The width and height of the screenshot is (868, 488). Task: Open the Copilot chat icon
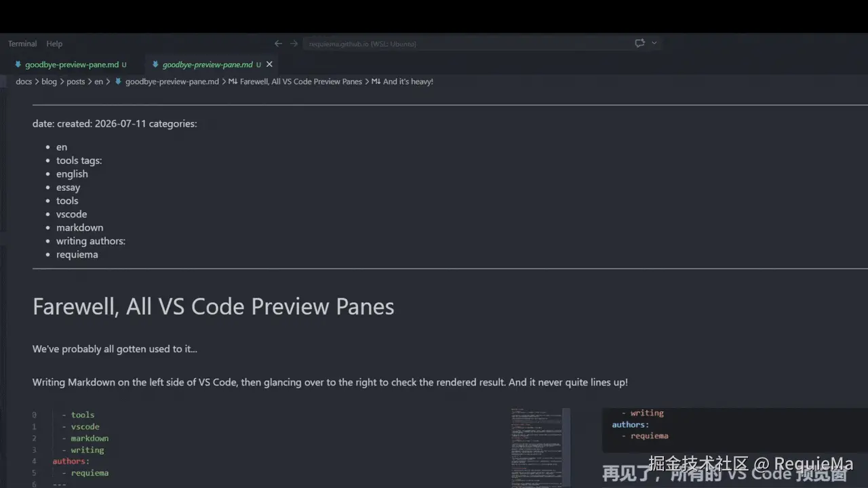click(x=639, y=43)
